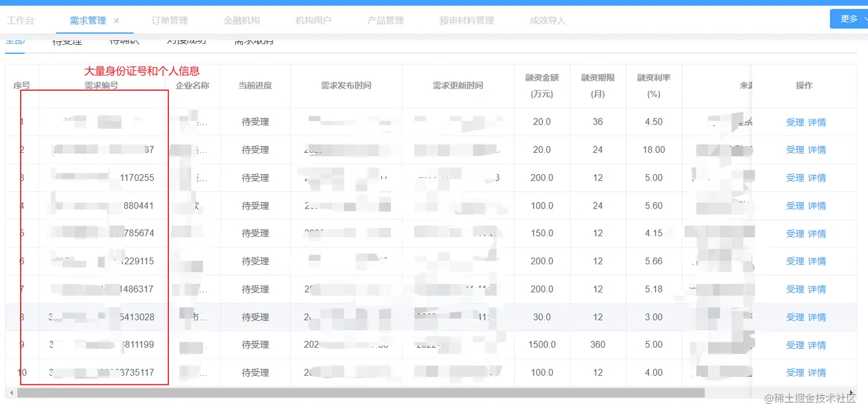The height and width of the screenshot is (416, 868).
Task: Select the 5.60 interest rate cell
Action: (x=654, y=206)
